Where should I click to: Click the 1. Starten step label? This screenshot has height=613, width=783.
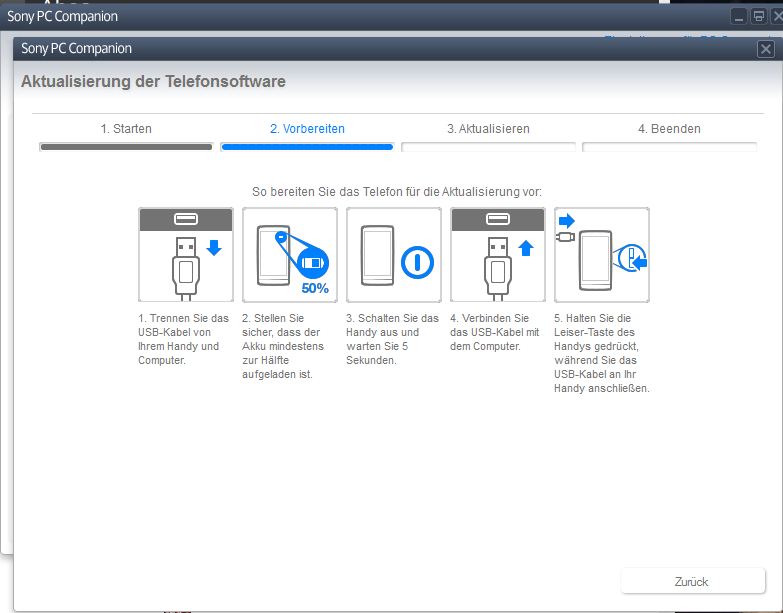pos(126,129)
